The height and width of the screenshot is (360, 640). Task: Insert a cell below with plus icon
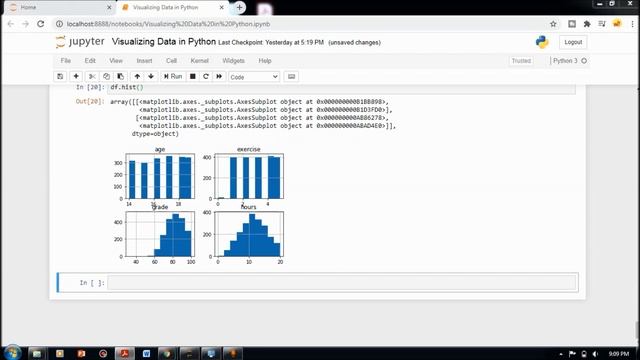76,77
